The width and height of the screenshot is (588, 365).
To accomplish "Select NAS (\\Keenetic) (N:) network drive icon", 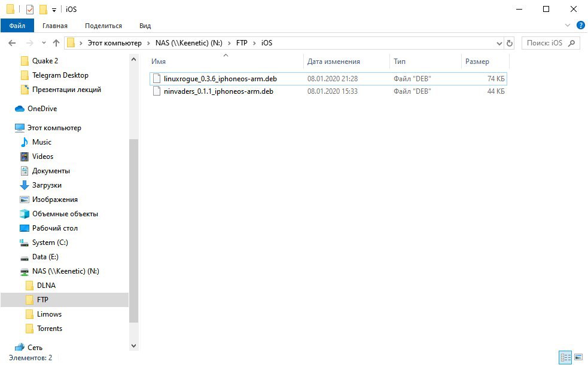I will [x=25, y=271].
